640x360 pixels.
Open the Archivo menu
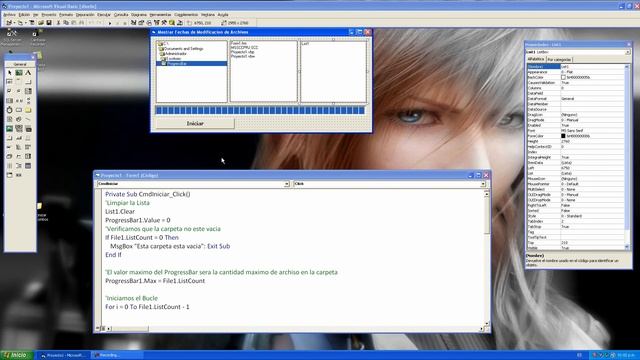click(9, 15)
